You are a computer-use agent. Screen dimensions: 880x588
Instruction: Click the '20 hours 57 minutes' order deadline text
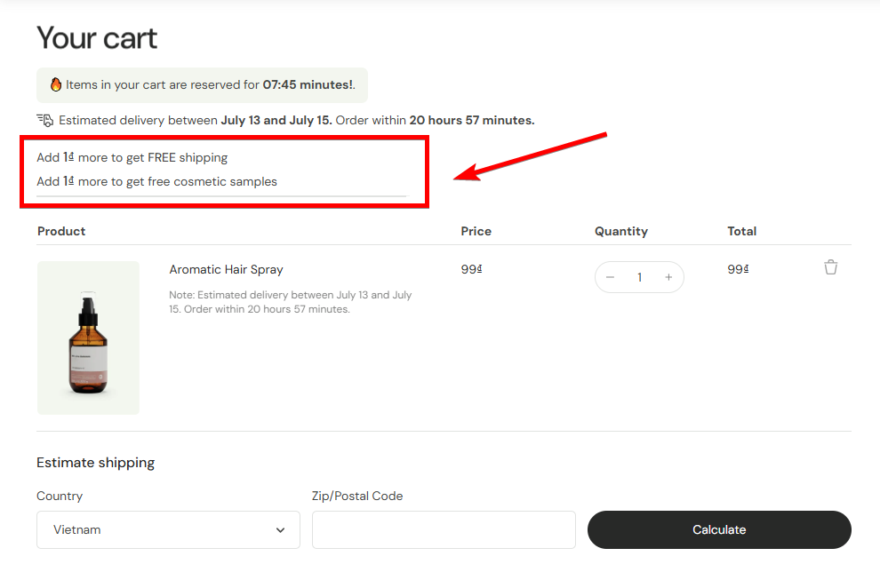click(x=471, y=120)
